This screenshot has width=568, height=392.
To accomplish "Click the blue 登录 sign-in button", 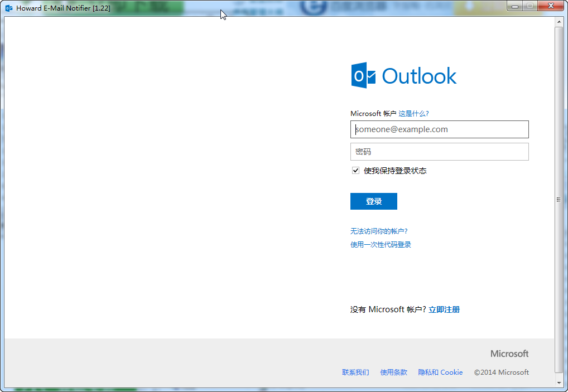I will click(x=373, y=201).
